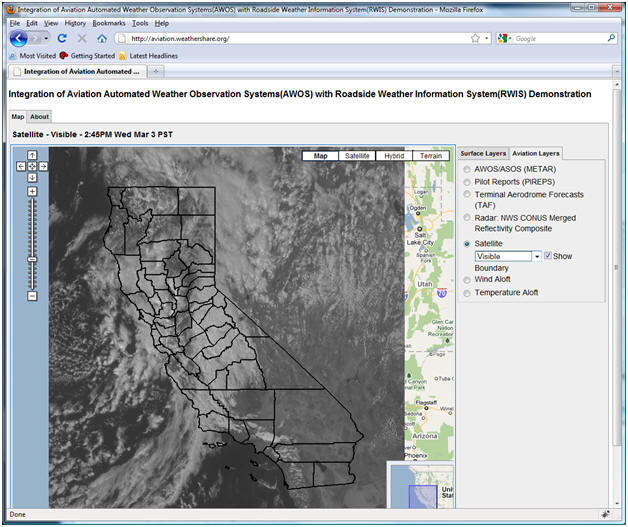Bookmark this page with star icon

coord(475,38)
